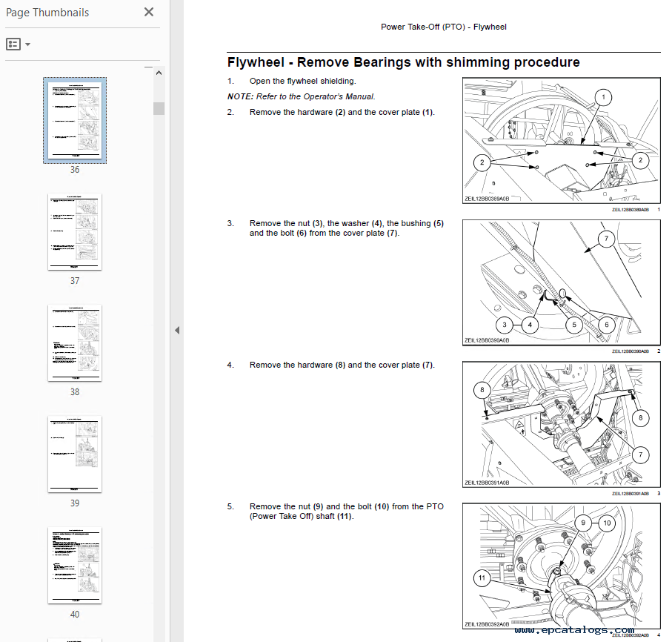Click the page number label 40
Image resolution: width=672 pixels, height=642 pixels.
[x=75, y=615]
